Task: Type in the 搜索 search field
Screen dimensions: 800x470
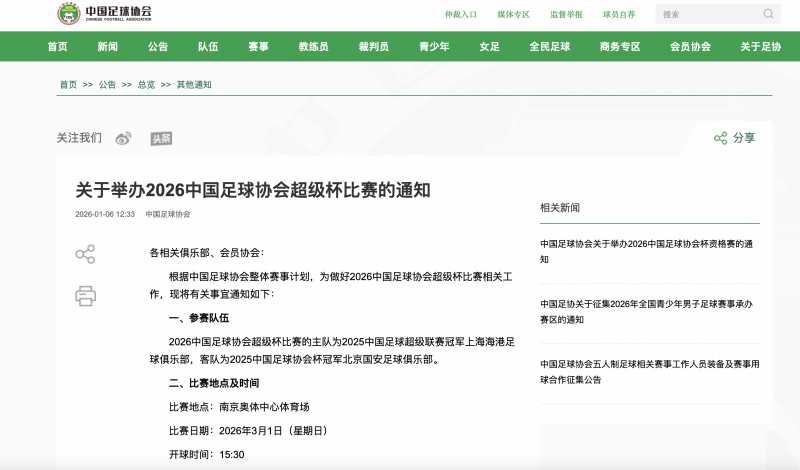Action: pyautogui.click(x=706, y=14)
